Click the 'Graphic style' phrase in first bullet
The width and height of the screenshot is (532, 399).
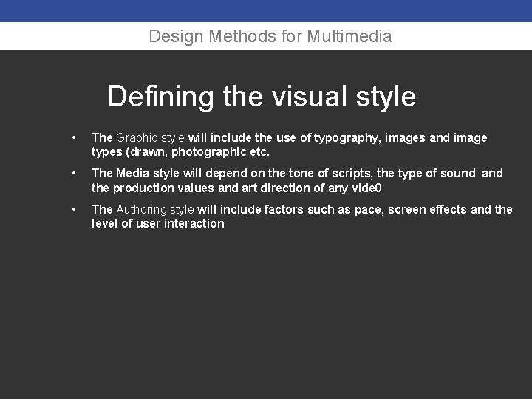(x=150, y=138)
